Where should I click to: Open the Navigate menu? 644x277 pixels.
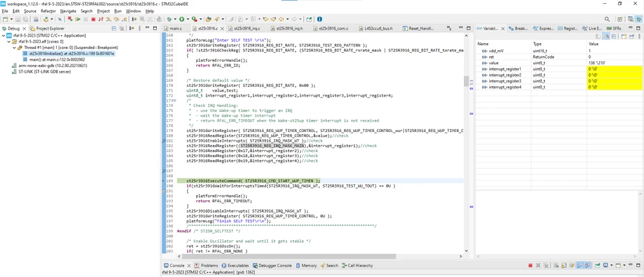click(68, 11)
